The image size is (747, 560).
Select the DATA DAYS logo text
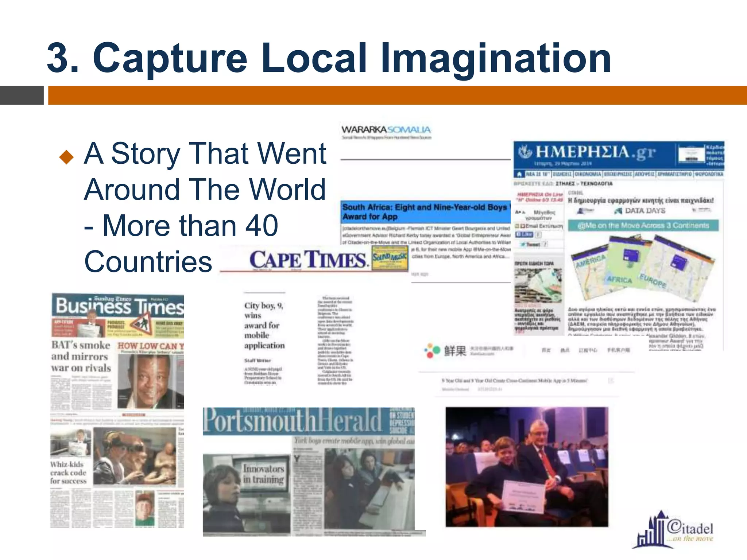coord(645,211)
